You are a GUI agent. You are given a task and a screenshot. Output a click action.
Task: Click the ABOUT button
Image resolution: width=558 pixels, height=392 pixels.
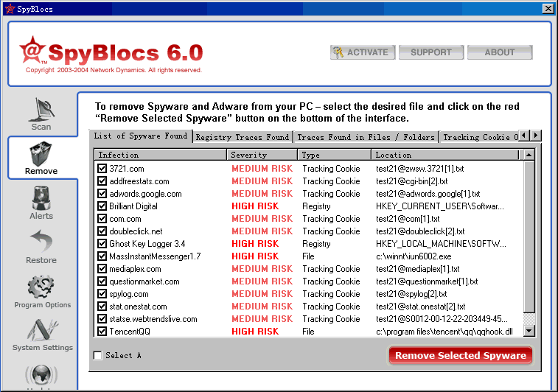coord(500,52)
